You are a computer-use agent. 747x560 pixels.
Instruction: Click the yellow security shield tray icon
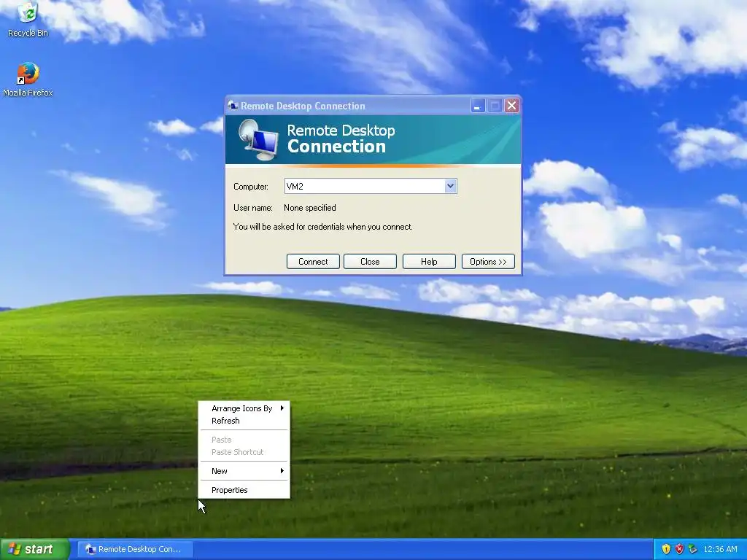click(666, 549)
